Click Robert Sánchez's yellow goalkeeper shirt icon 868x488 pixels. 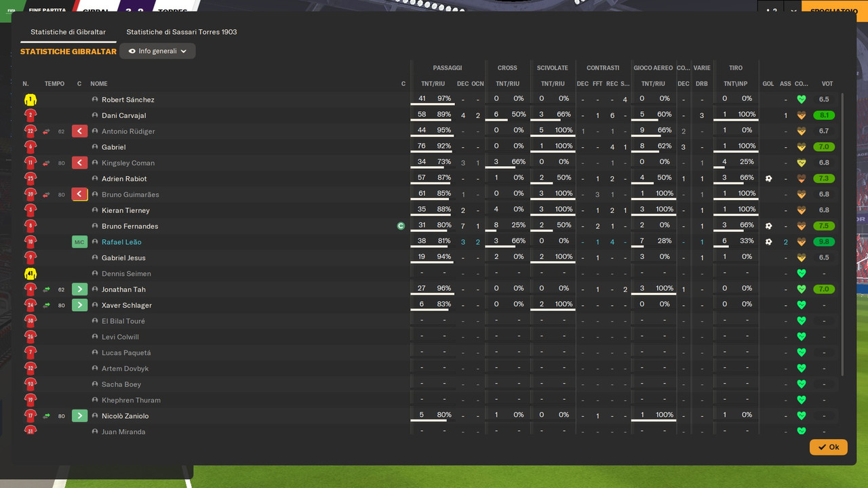(x=30, y=100)
